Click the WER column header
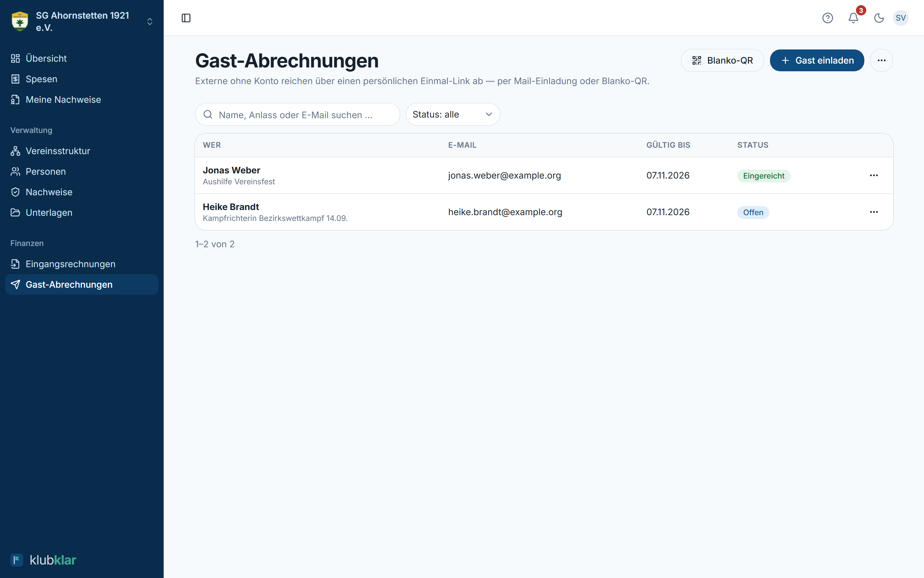The width and height of the screenshot is (924, 578). click(x=212, y=145)
